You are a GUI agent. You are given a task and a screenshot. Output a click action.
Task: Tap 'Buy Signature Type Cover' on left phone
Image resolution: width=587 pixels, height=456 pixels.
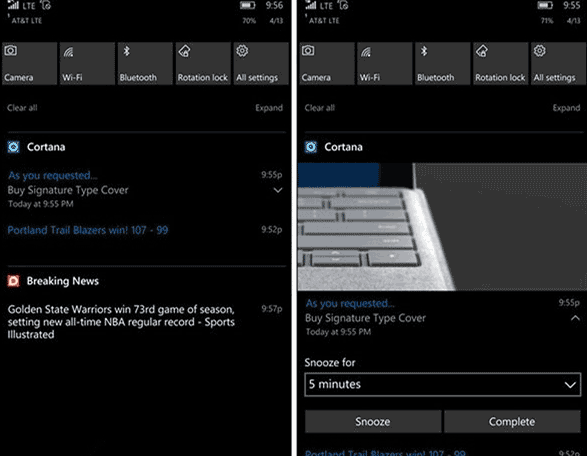pos(68,190)
